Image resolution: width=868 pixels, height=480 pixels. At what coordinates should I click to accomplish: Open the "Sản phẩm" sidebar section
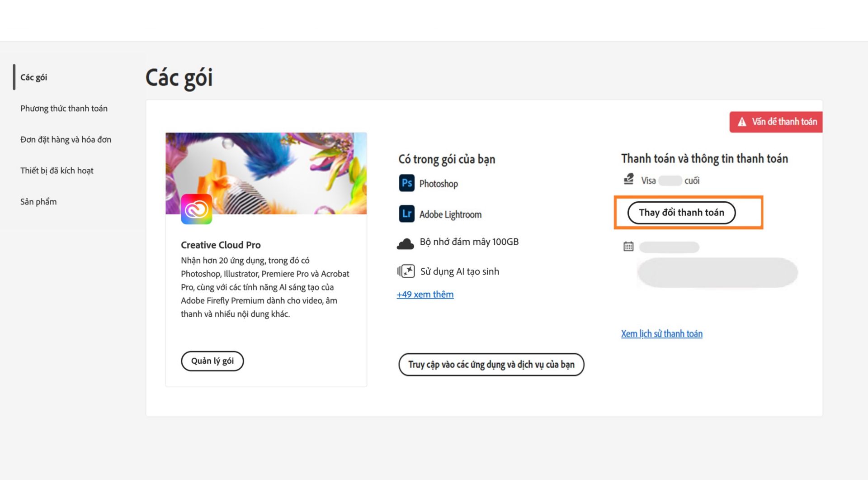pos(38,202)
